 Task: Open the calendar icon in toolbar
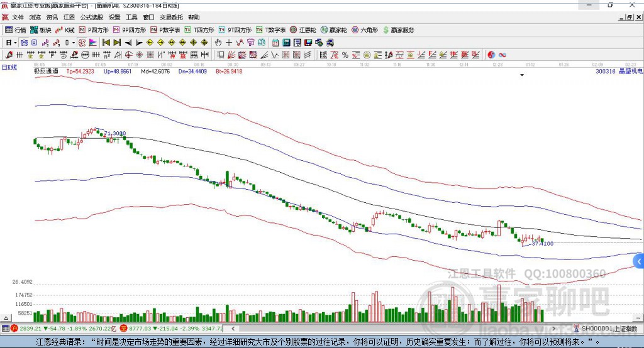[x=275, y=43]
